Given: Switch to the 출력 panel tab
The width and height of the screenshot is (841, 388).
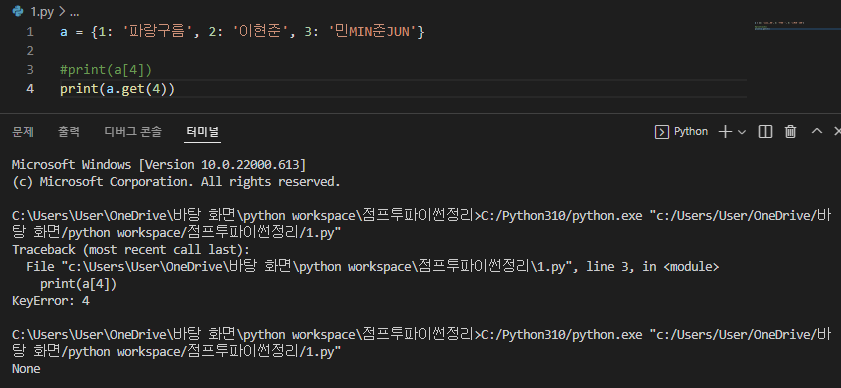Looking at the screenshot, I should [69, 131].
